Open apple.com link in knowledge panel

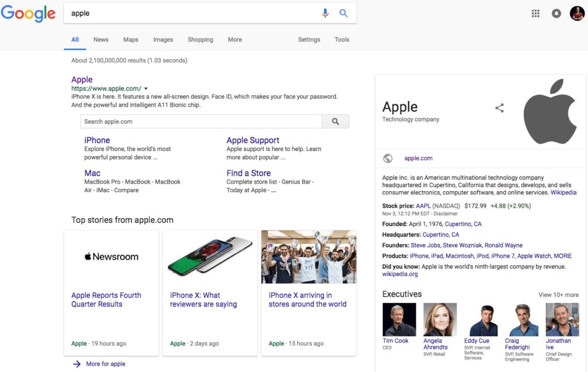coord(418,158)
